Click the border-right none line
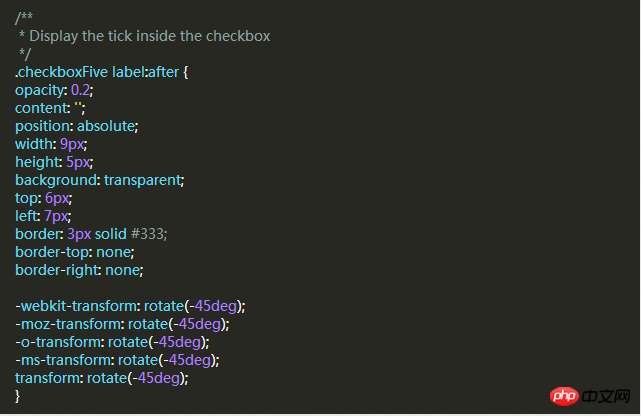The image size is (641, 416). [x=79, y=270]
